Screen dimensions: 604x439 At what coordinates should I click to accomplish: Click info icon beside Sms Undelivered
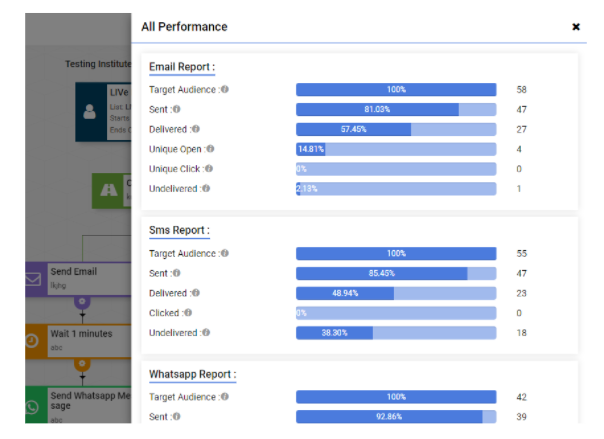[x=206, y=333]
